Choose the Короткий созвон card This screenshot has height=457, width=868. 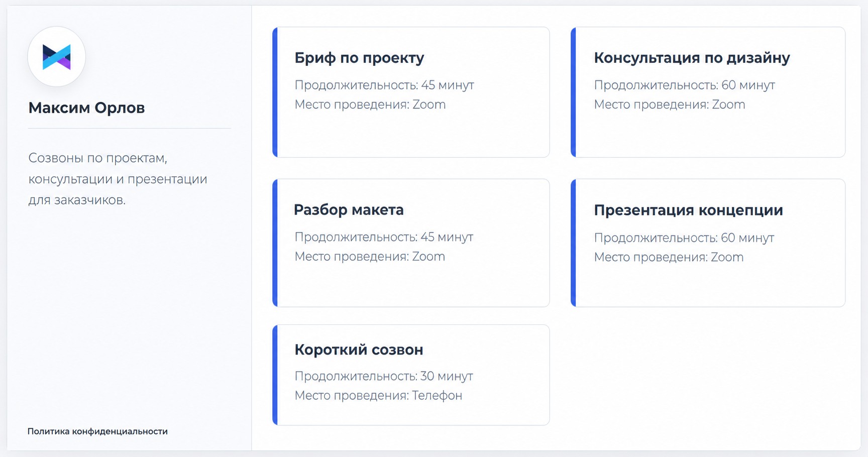[x=411, y=375]
